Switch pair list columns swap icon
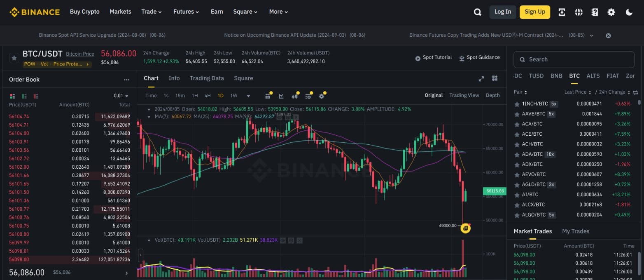The width and height of the screenshot is (644, 280). tap(635, 92)
